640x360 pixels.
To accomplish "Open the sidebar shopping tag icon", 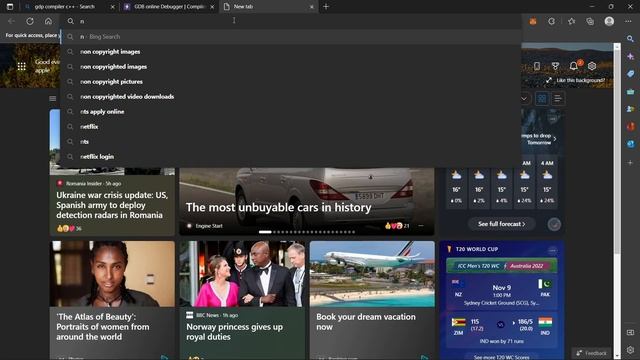I will coord(630,74).
